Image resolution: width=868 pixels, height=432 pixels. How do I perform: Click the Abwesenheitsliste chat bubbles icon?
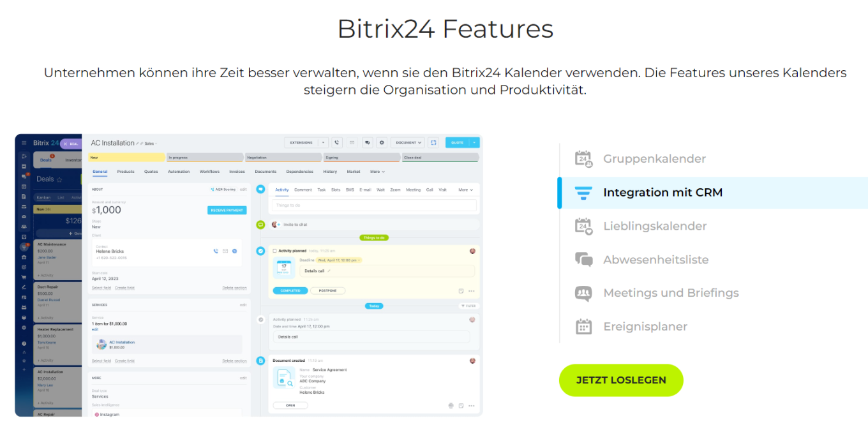(x=583, y=260)
